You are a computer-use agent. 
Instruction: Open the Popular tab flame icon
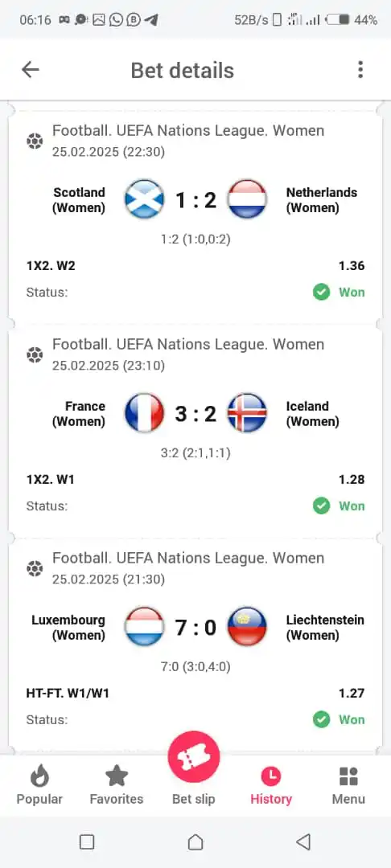(39, 776)
